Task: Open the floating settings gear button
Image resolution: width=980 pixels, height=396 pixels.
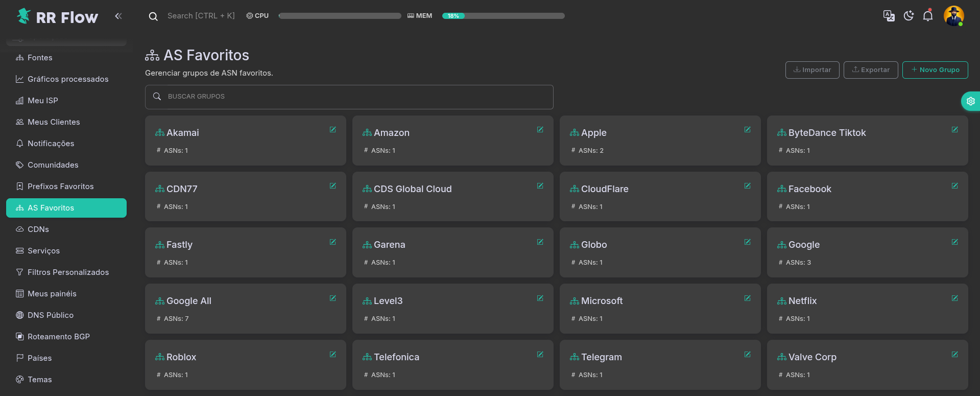Action: pos(970,101)
